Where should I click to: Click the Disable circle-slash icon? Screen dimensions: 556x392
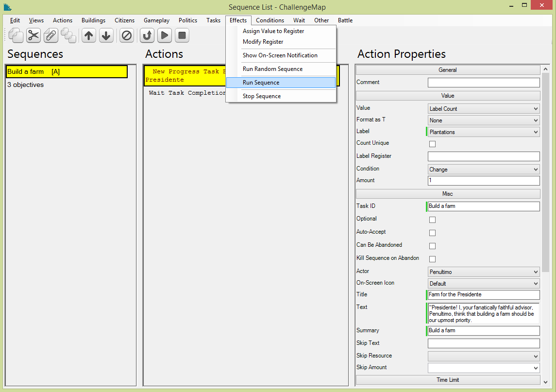[x=127, y=35]
